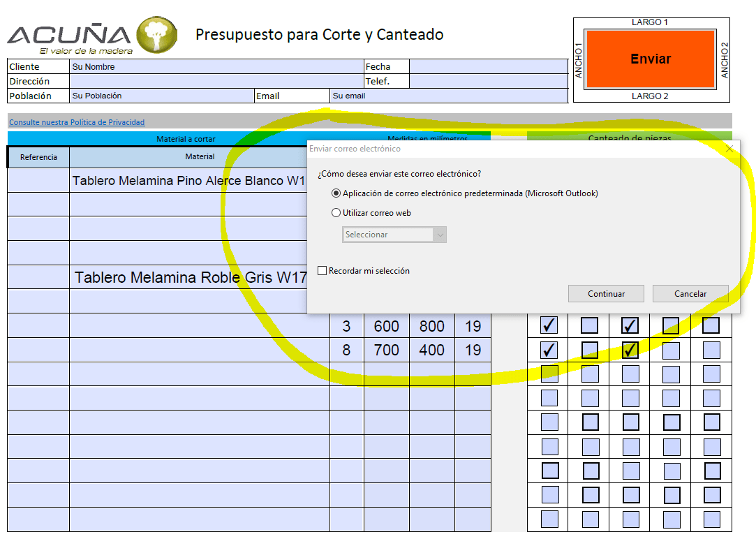
Task: Click the Cliente label cell
Action: 38,66
